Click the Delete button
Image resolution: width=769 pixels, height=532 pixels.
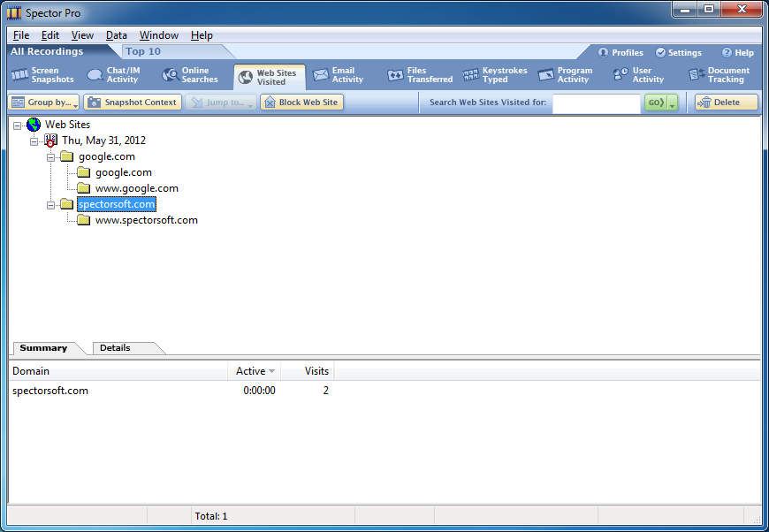tap(726, 103)
